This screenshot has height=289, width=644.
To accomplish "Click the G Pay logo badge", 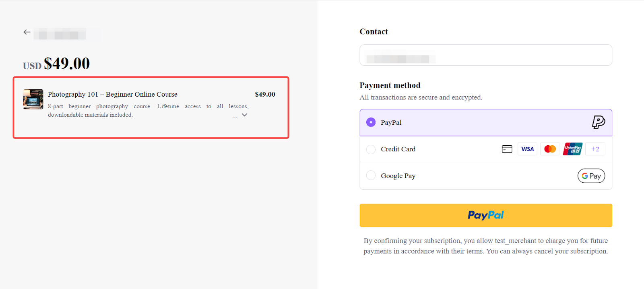I will (x=591, y=176).
